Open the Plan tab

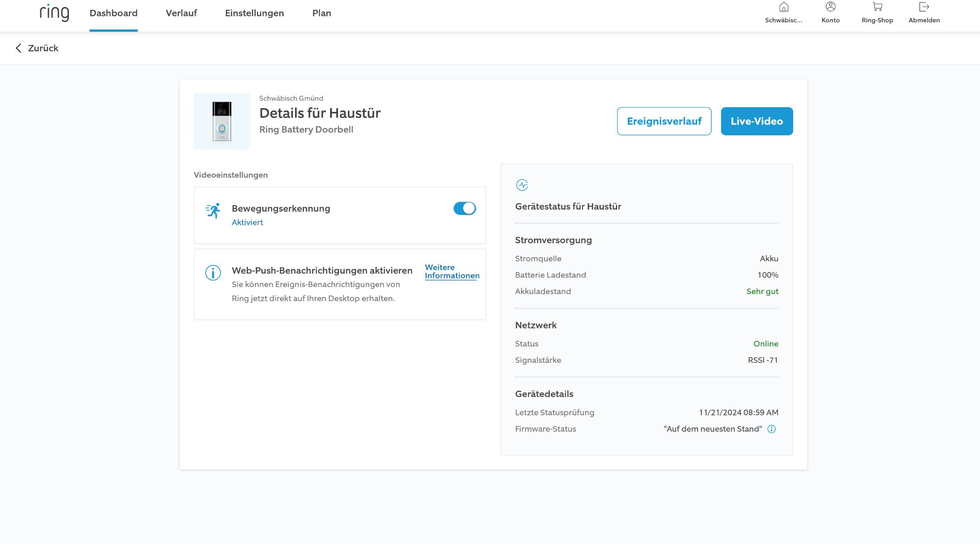[x=321, y=13]
